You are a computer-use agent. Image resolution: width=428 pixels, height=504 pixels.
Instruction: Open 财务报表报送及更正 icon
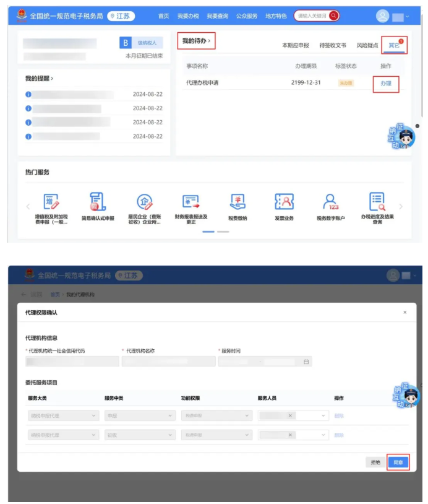click(191, 201)
